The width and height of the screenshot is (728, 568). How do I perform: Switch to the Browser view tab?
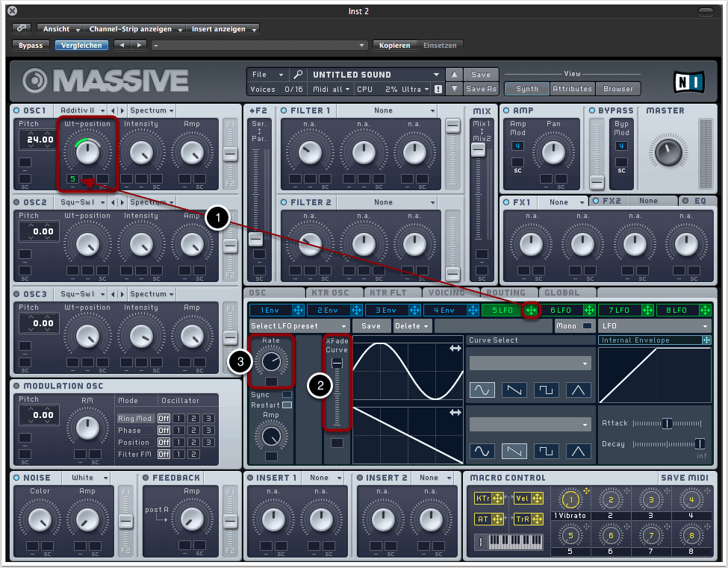(617, 89)
